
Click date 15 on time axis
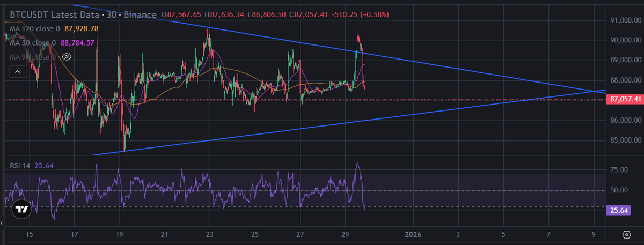pyautogui.click(x=29, y=234)
